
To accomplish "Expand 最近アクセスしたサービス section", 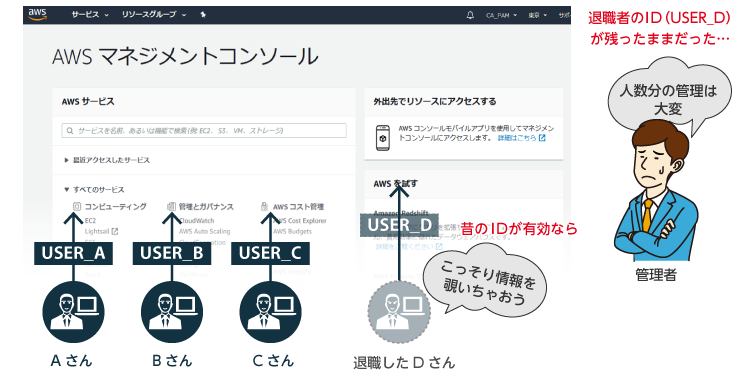I will click(x=107, y=160).
